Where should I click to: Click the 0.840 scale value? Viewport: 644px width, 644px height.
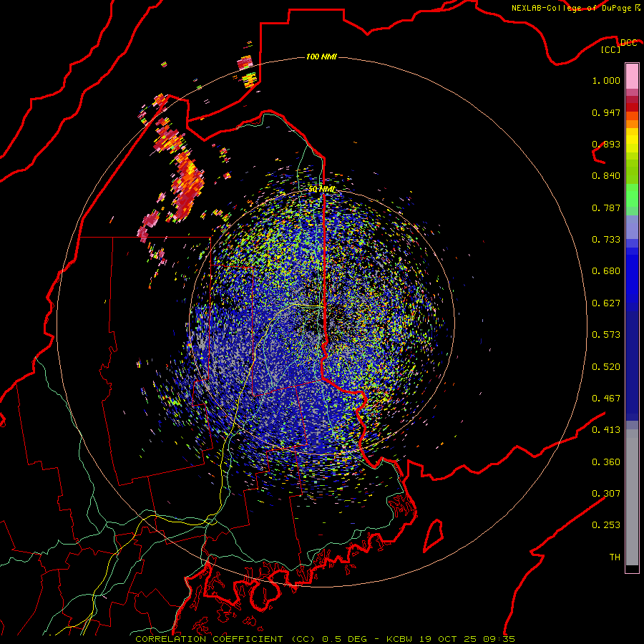coord(606,176)
